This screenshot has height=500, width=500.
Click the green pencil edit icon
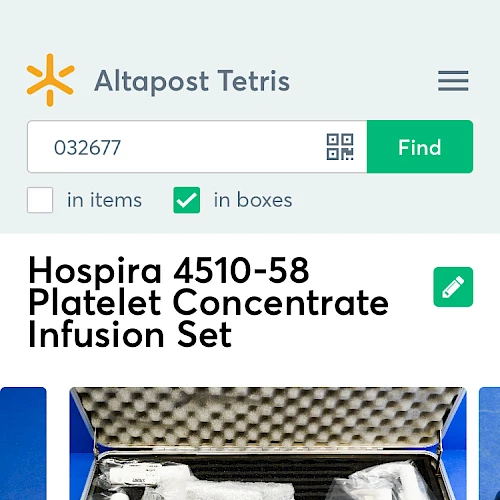coord(453,287)
